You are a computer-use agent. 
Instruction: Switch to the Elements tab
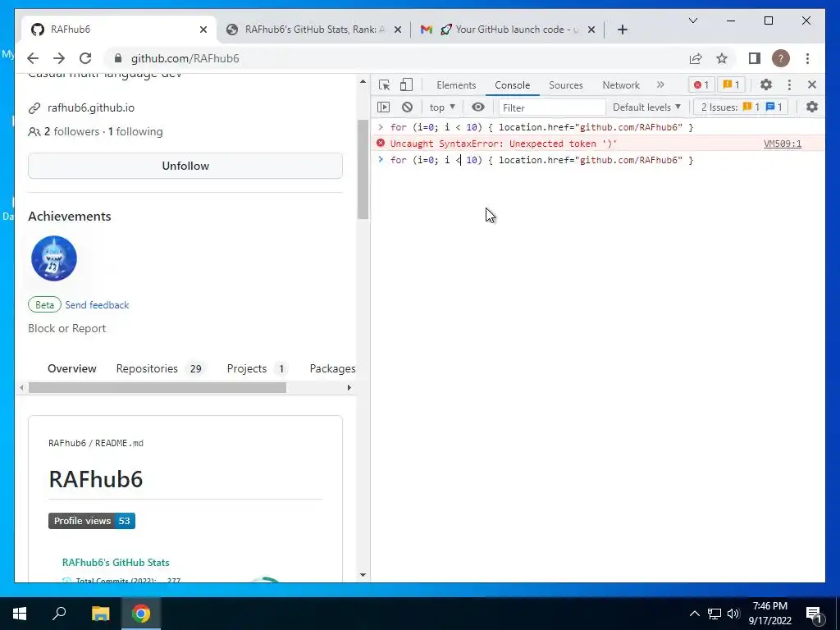coord(456,85)
